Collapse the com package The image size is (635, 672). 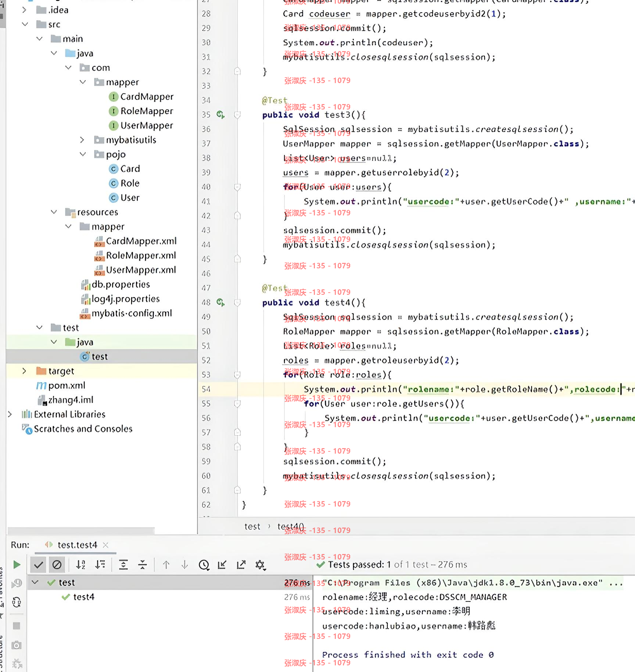tap(68, 68)
